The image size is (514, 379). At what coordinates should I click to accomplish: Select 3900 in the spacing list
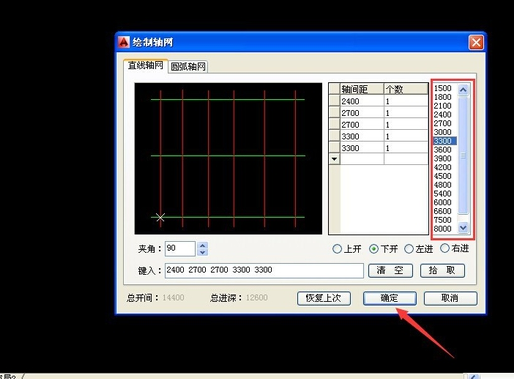pyautogui.click(x=442, y=159)
